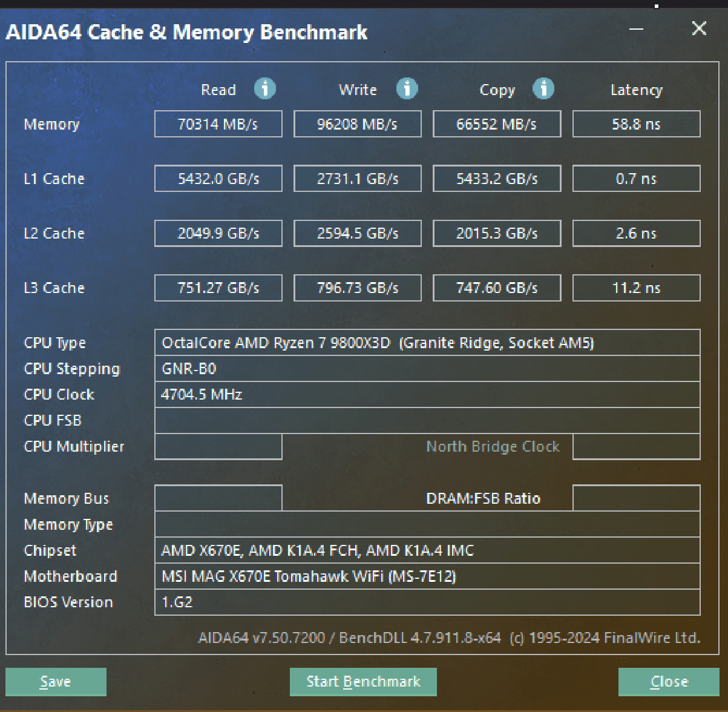Image resolution: width=728 pixels, height=712 pixels.
Task: Click the North Bridge Clock label
Action: pos(493,447)
